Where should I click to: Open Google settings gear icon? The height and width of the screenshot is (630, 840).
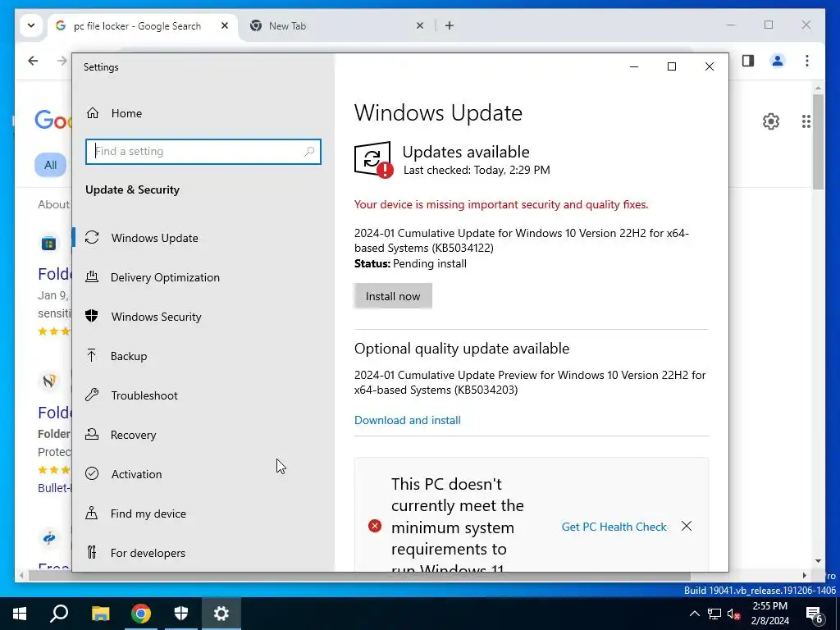[771, 121]
